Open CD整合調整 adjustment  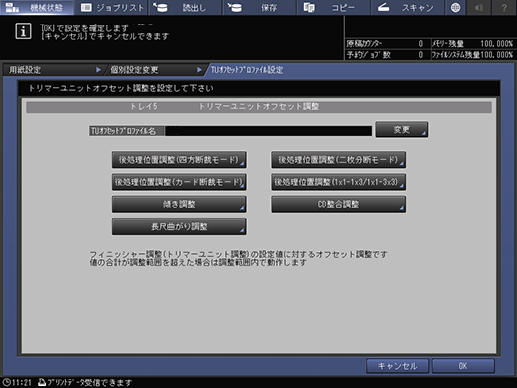pyautogui.click(x=338, y=204)
